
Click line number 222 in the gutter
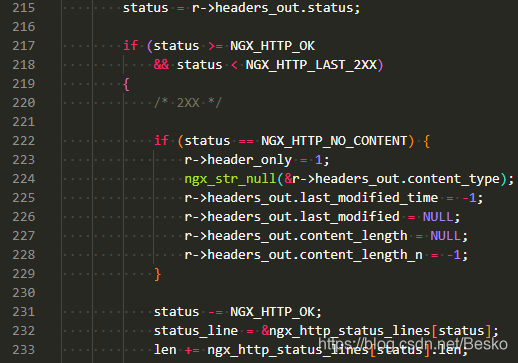(x=23, y=141)
